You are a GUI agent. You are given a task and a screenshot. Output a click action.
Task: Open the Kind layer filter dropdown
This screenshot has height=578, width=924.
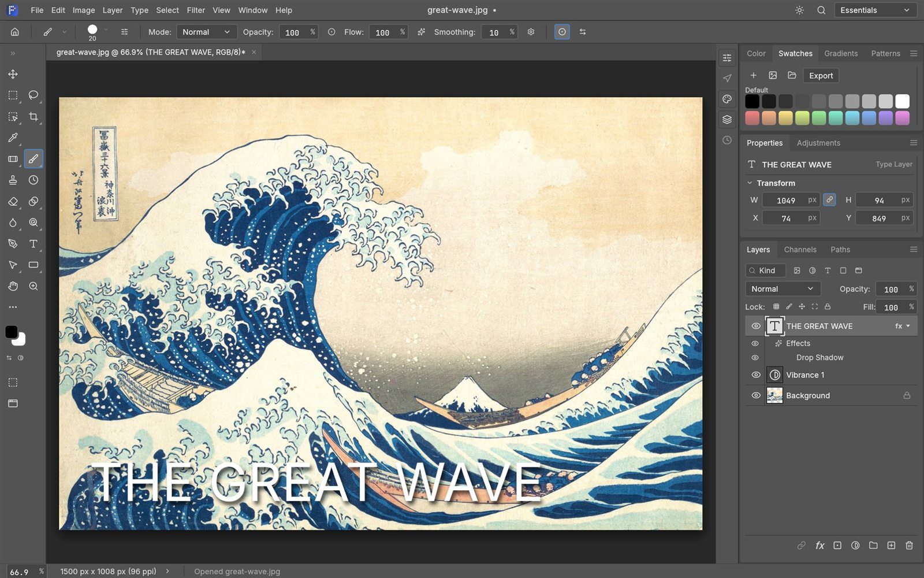pyautogui.click(x=766, y=271)
